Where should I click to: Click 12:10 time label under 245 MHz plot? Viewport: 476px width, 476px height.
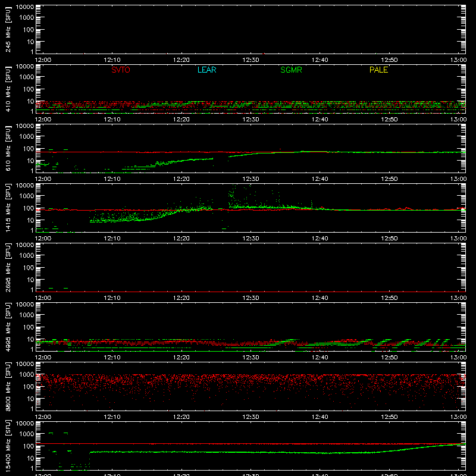pos(112,60)
